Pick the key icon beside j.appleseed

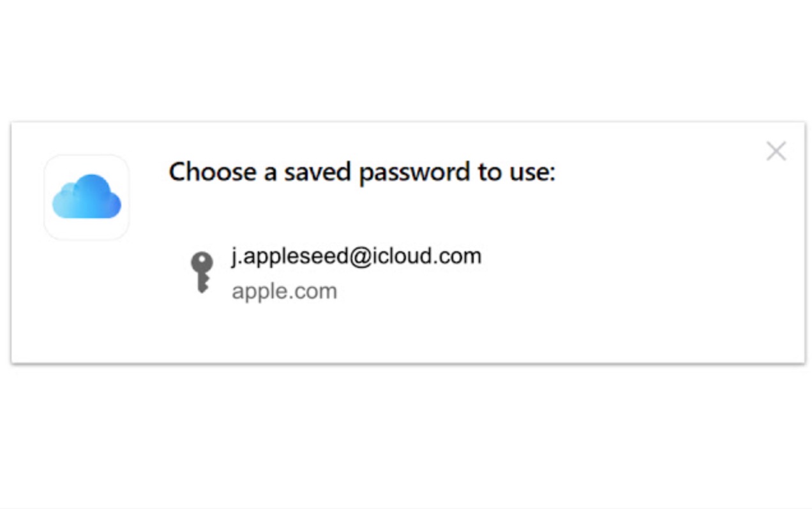click(202, 272)
